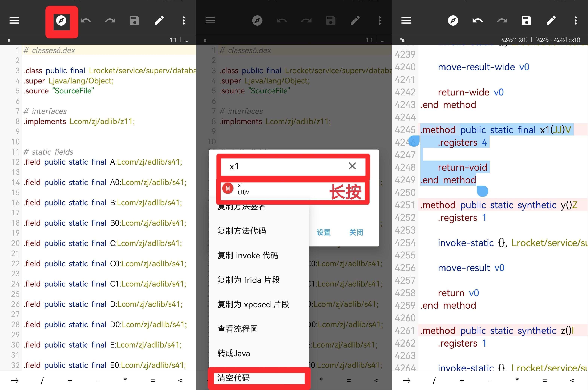Viewport: 588px width, 390px height.
Task: Tap the dimmed save icon in the middle panel
Action: point(331,20)
